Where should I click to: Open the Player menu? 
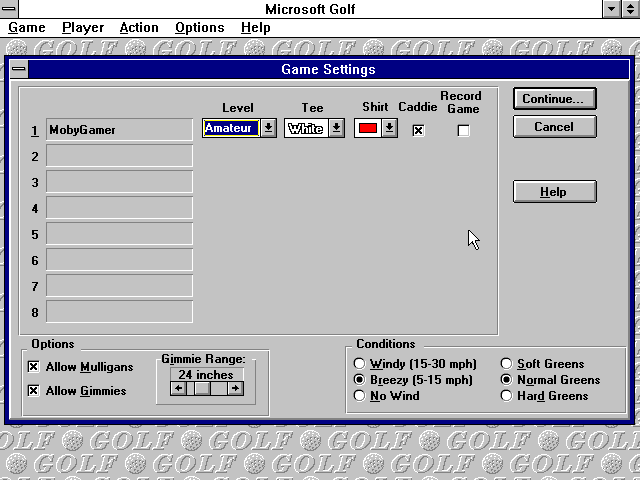pos(82,28)
